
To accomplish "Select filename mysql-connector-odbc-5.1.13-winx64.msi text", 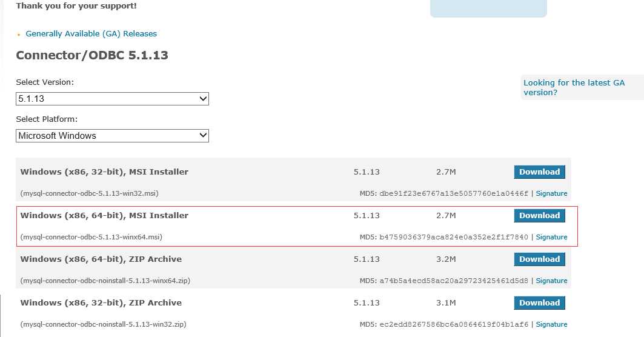I will pos(91,237).
